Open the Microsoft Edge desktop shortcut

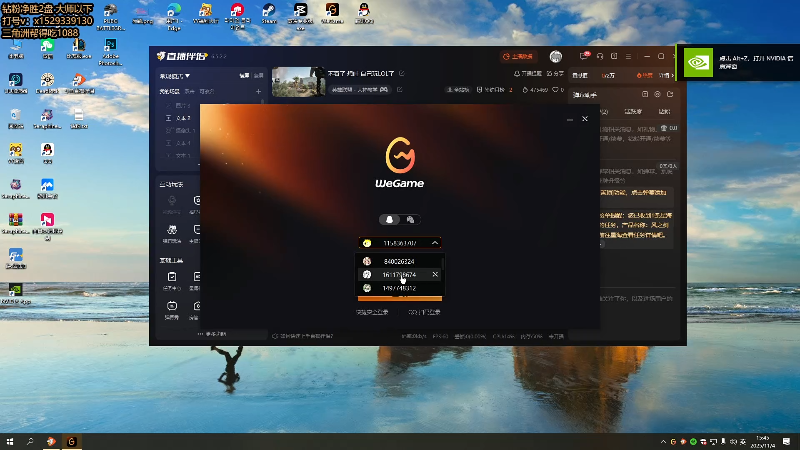pyautogui.click(x=174, y=16)
